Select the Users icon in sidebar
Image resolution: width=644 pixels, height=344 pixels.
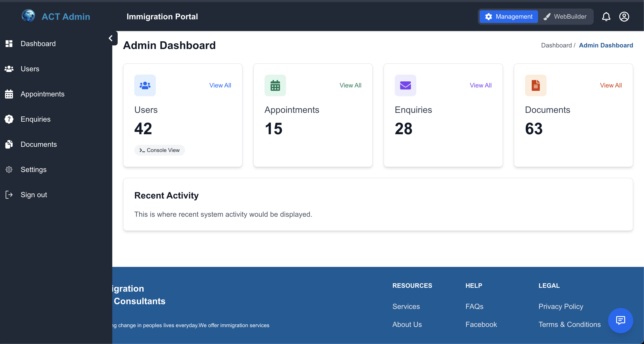click(x=9, y=69)
